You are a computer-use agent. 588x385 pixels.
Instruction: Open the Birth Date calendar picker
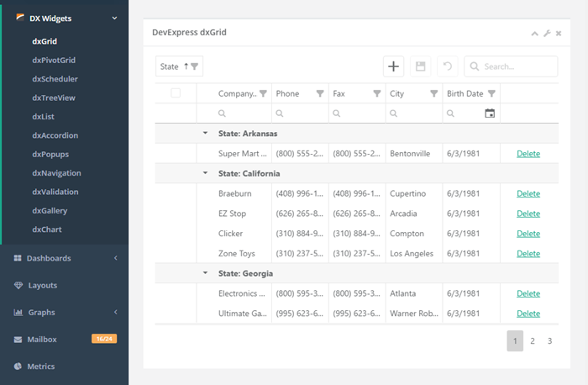coord(491,113)
